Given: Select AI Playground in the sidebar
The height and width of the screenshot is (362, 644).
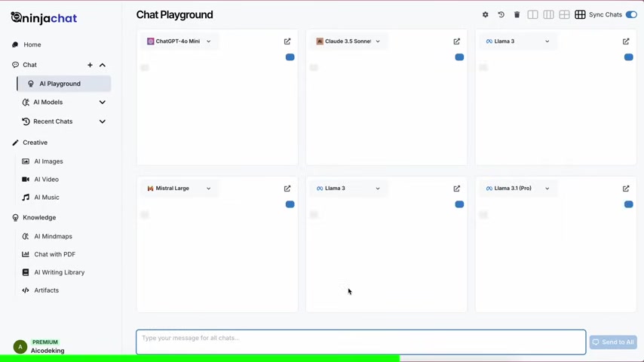Looking at the screenshot, I should (63, 84).
